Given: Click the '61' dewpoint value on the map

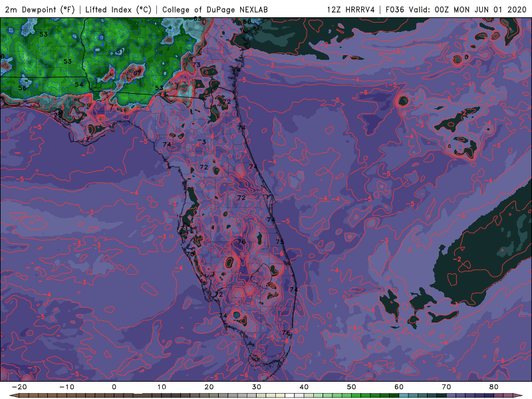Looking at the screenshot, I should [x=120, y=51].
